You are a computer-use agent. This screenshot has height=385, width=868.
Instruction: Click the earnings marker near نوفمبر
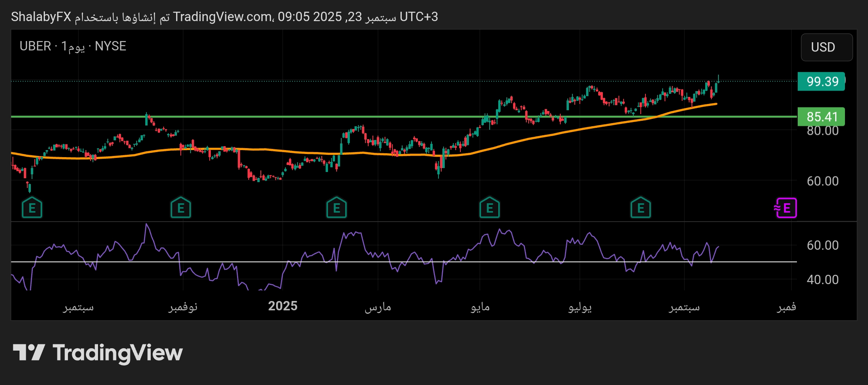coord(181,208)
